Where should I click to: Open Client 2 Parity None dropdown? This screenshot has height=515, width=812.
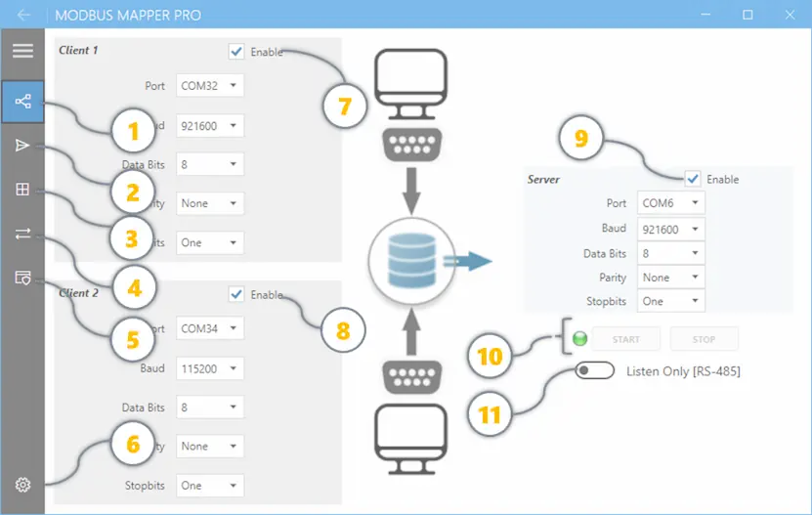pos(210,446)
